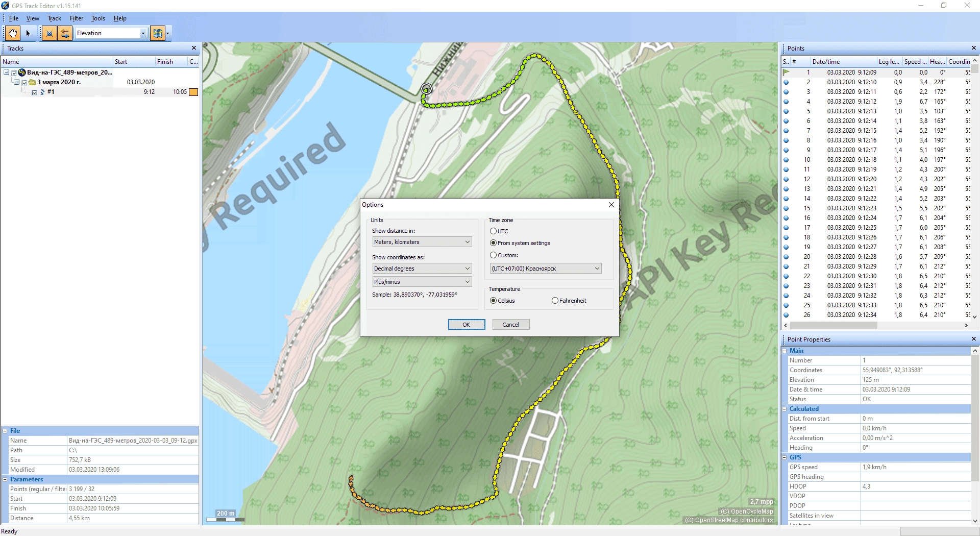Click the Elevation value 125 m
The image size is (980, 536).
tap(871, 380)
